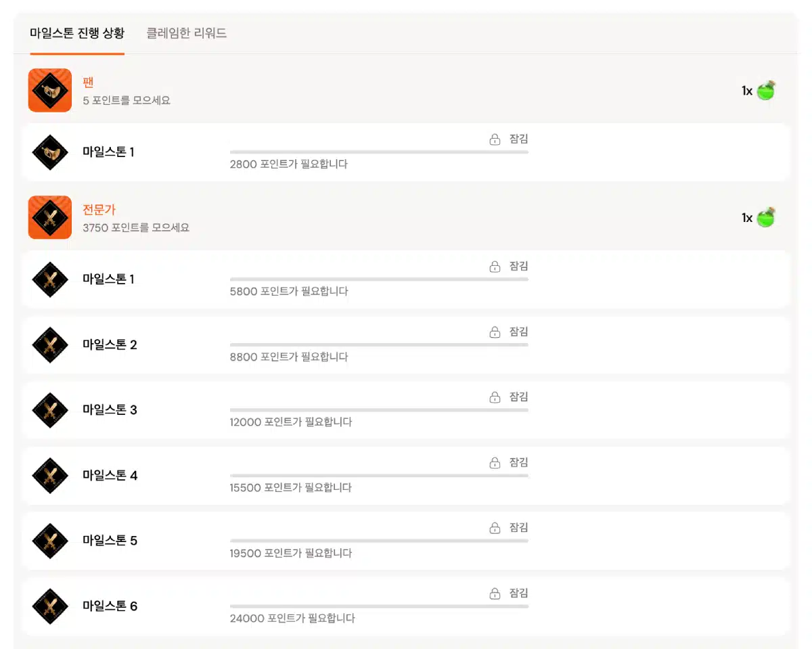The image size is (812, 649).
Task: Select green potion reward in 전문가 row
Action: [766, 218]
